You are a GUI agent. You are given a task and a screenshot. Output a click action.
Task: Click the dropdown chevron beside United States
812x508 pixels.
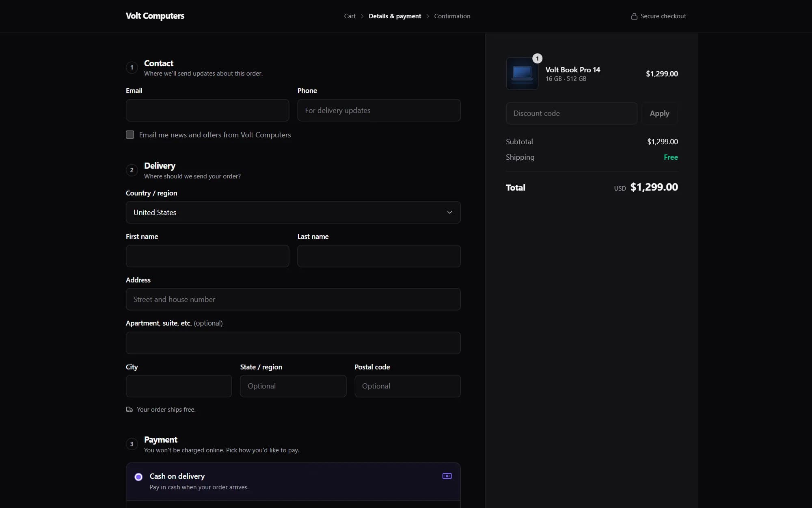(x=449, y=212)
